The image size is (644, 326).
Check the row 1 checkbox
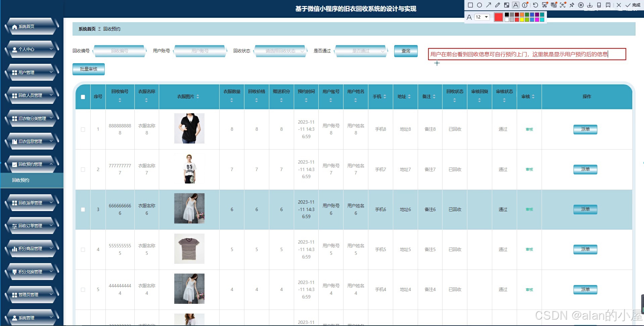click(x=83, y=129)
